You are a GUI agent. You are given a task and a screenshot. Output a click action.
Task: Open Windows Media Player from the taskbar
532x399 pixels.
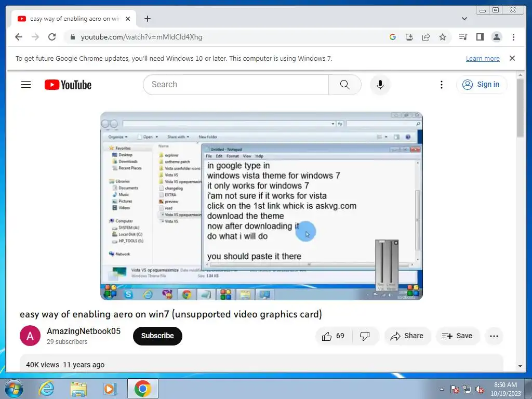[110, 389]
